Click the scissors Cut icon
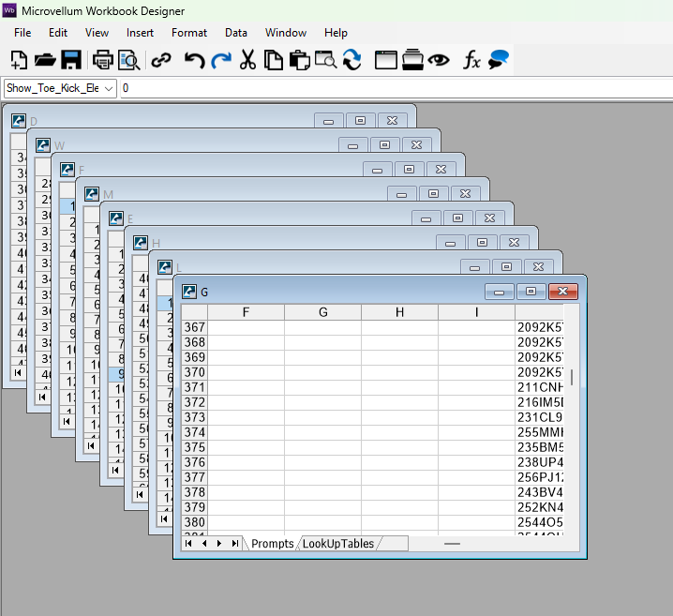Screen dimensions: 673x616 [x=247, y=60]
